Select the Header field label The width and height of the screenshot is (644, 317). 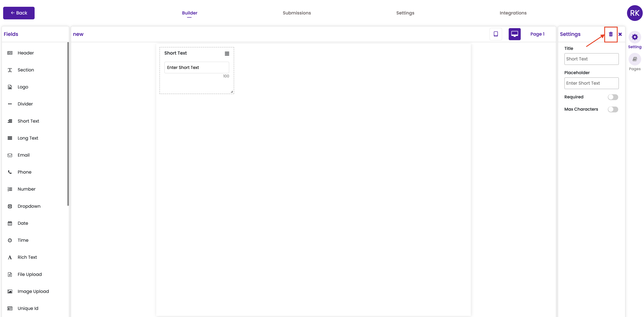26,53
